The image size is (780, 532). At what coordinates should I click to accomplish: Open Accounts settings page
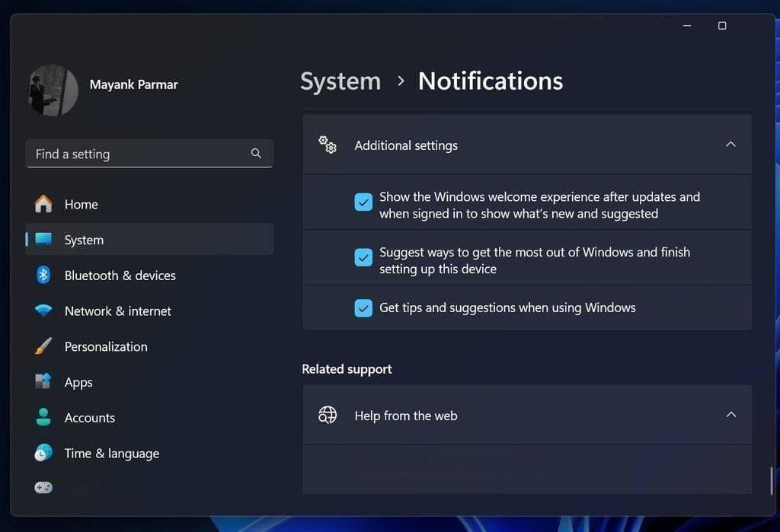point(149,417)
